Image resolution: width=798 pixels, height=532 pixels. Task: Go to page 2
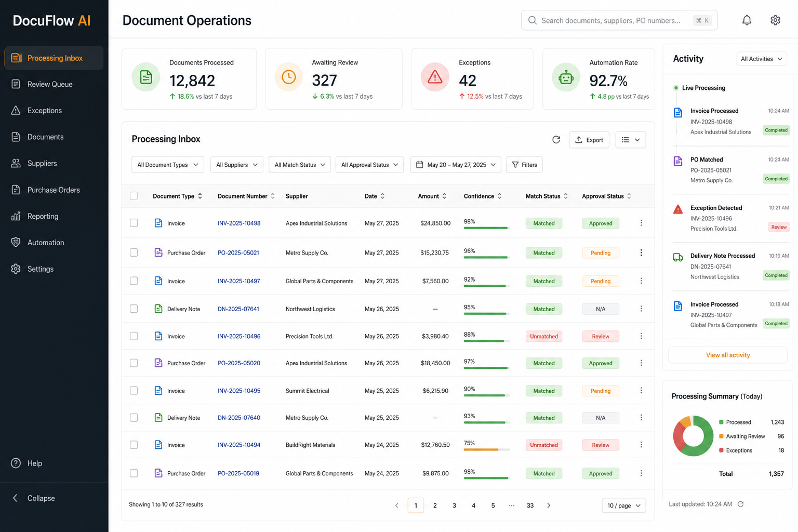click(435, 506)
